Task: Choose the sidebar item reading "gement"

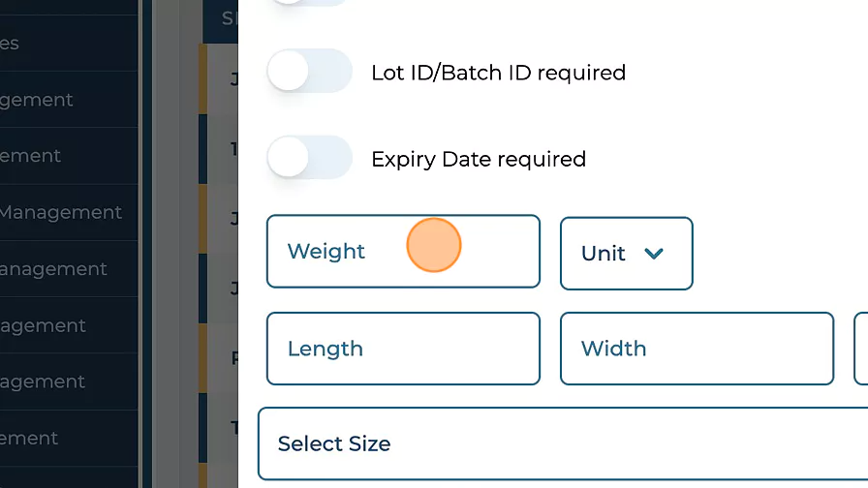Action: point(37,100)
